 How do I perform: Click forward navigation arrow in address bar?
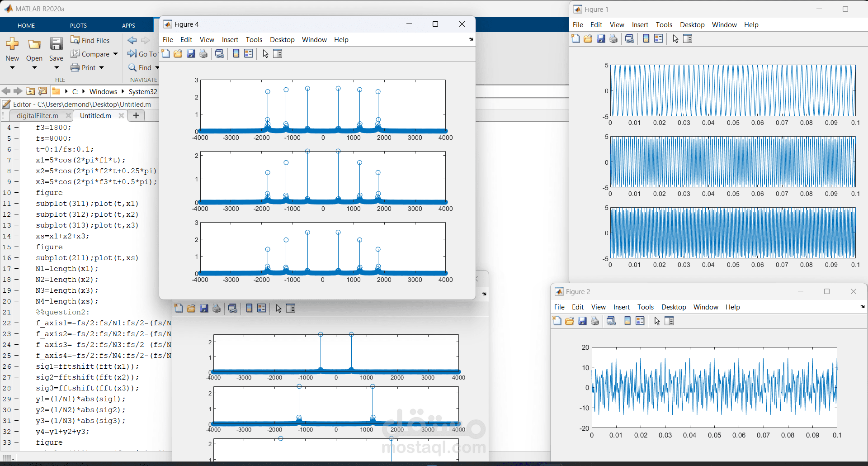18,91
